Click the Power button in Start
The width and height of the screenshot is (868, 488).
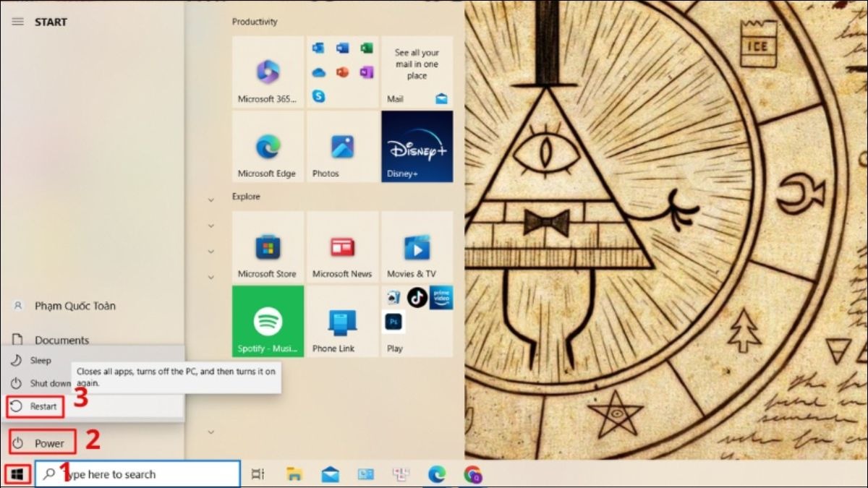coord(42,443)
